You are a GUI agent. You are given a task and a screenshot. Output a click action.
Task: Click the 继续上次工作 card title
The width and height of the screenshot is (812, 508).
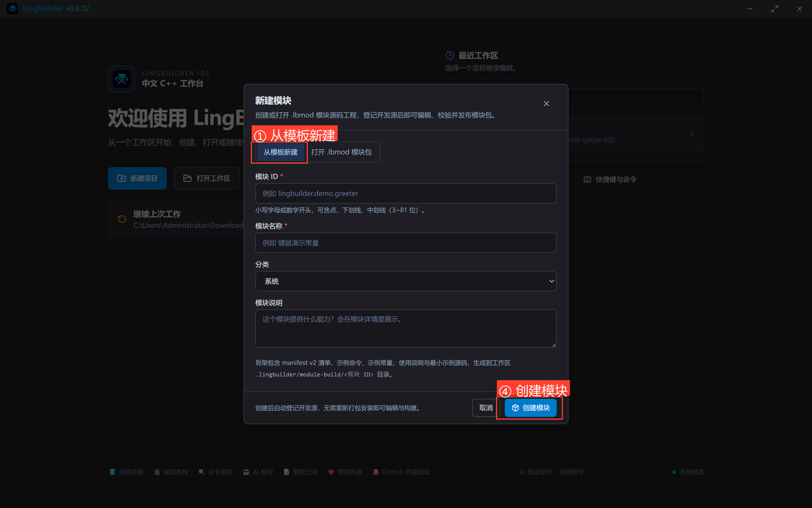pyautogui.click(x=157, y=214)
